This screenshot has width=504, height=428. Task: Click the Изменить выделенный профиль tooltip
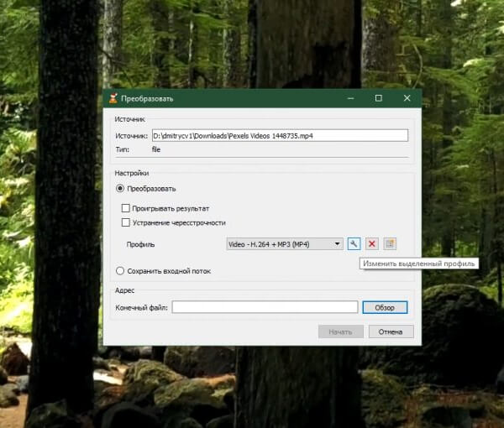click(419, 264)
